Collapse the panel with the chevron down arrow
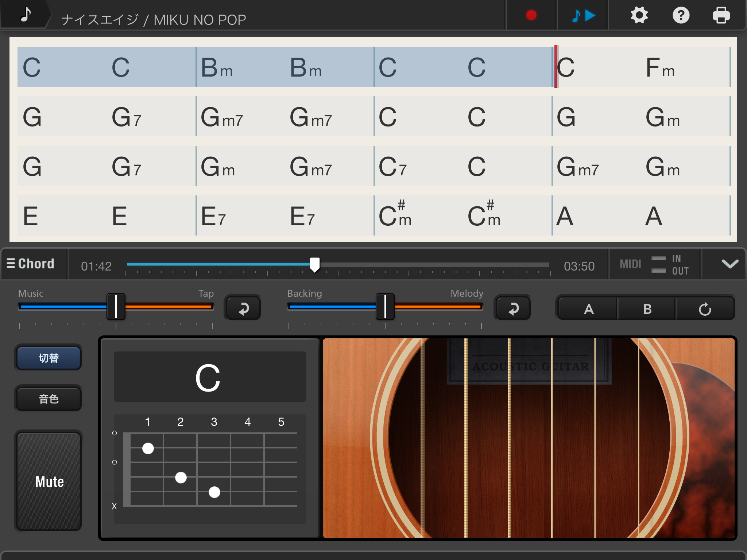747x560 pixels. pyautogui.click(x=730, y=264)
